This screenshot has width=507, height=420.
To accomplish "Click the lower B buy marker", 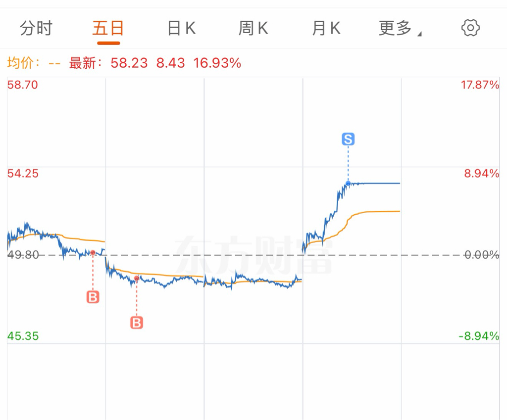I will pos(137,323).
